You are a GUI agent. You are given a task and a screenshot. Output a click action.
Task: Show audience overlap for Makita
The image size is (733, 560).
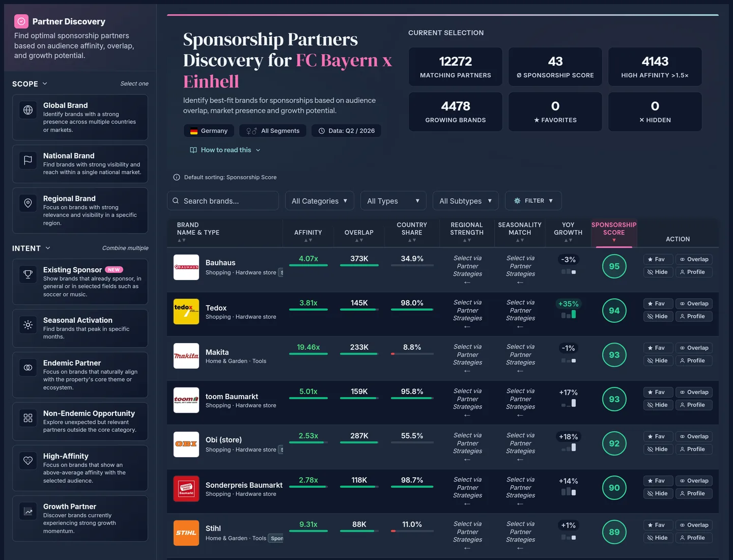tap(693, 348)
